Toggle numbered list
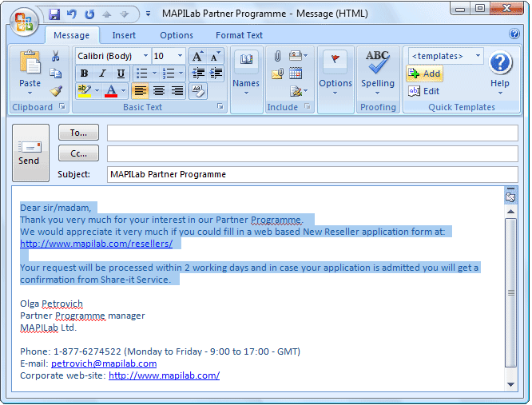Screen dimensions: 532x405 (x=169, y=73)
